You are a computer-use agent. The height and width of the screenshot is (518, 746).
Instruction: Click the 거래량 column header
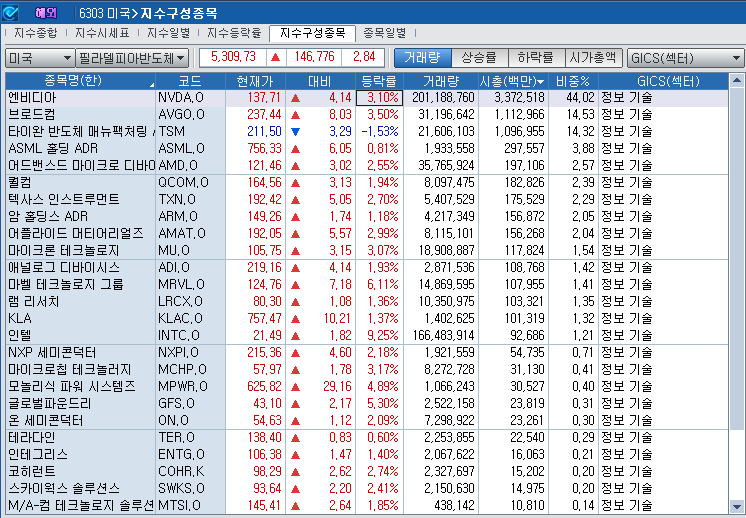pos(441,81)
